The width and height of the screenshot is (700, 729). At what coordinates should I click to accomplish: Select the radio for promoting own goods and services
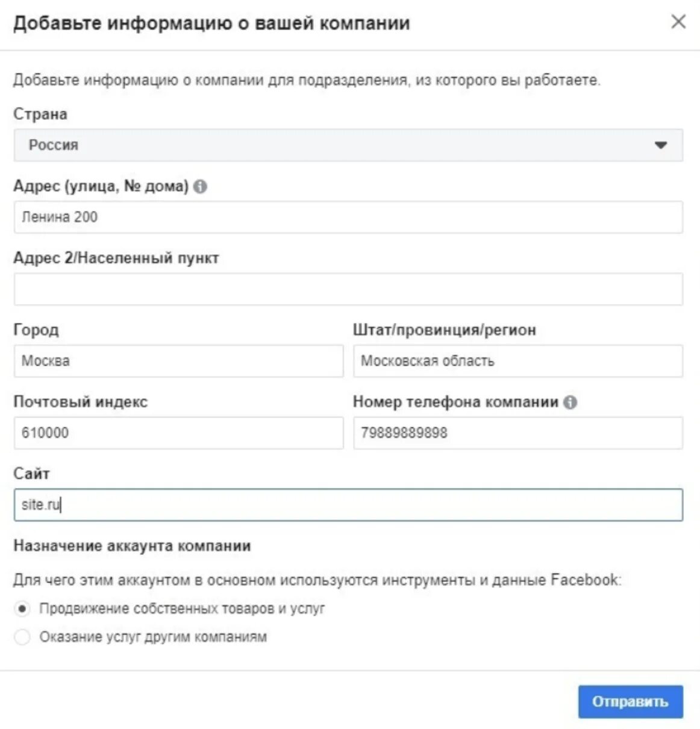point(22,609)
